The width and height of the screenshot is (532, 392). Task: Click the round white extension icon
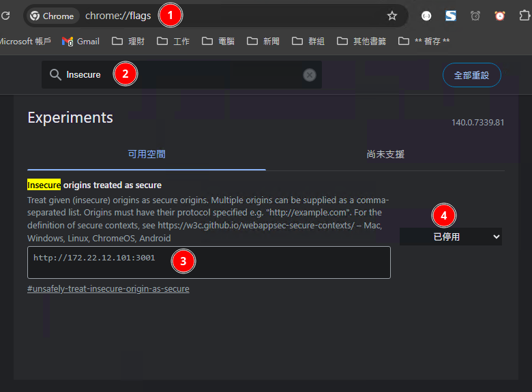pyautogui.click(x=426, y=16)
